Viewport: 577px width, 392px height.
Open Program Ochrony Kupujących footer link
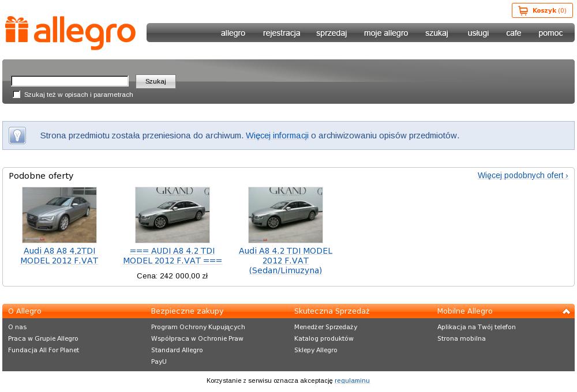(x=198, y=327)
